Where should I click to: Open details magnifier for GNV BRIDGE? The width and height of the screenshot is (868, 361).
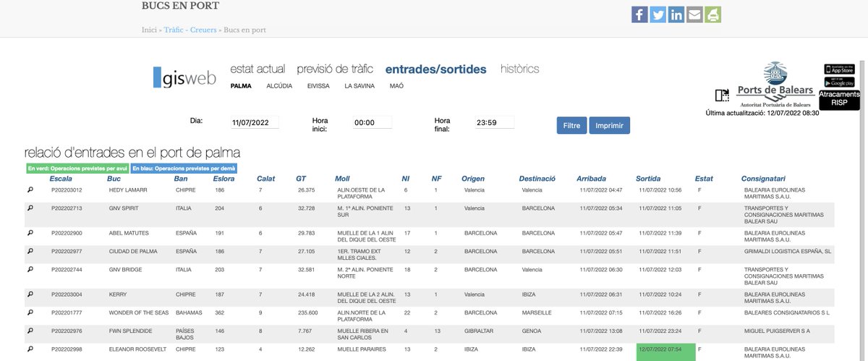tap(30, 269)
